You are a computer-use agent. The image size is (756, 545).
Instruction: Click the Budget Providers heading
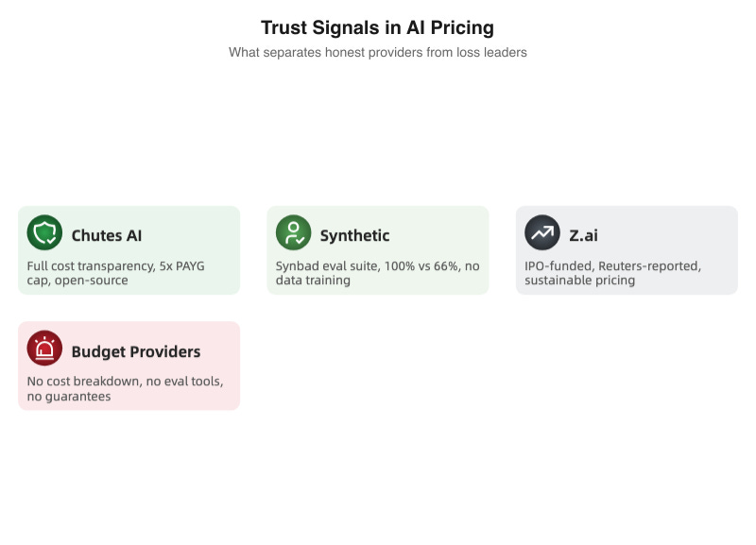136,351
